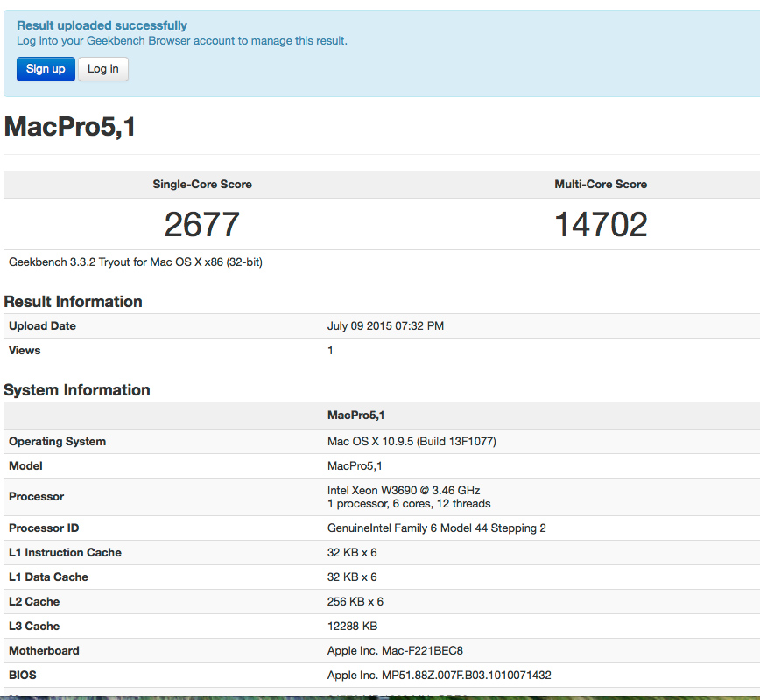760x700 pixels.
Task: Click the Single-Core Score header
Action: pyautogui.click(x=202, y=184)
